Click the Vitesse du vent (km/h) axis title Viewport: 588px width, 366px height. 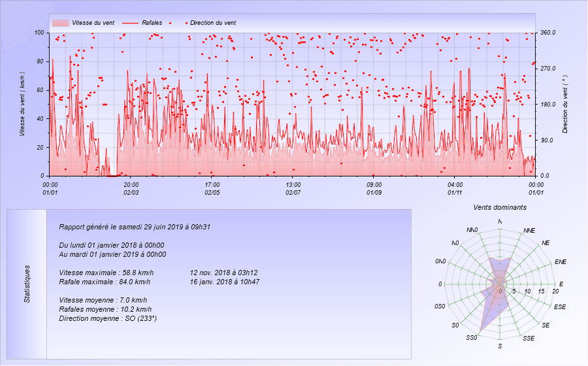point(22,103)
